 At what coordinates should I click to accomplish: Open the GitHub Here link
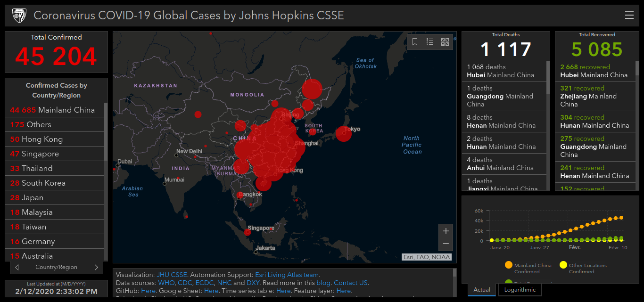148,291
